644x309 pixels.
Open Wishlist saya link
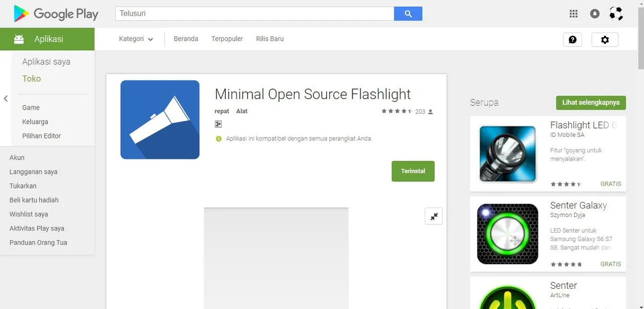29,214
